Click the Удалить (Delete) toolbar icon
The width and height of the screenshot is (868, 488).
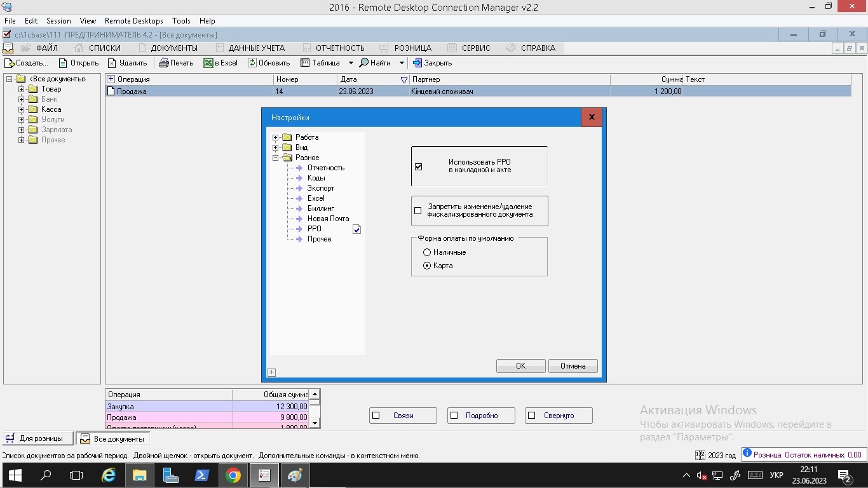tap(112, 63)
